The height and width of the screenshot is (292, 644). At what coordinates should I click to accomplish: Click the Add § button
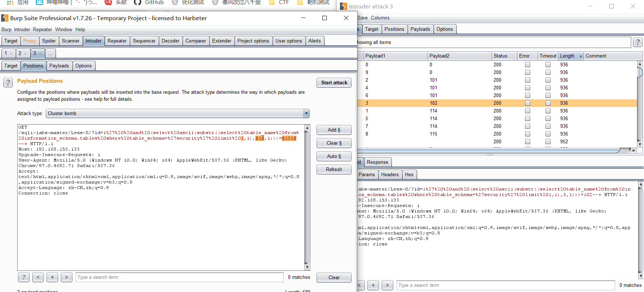pos(334,130)
